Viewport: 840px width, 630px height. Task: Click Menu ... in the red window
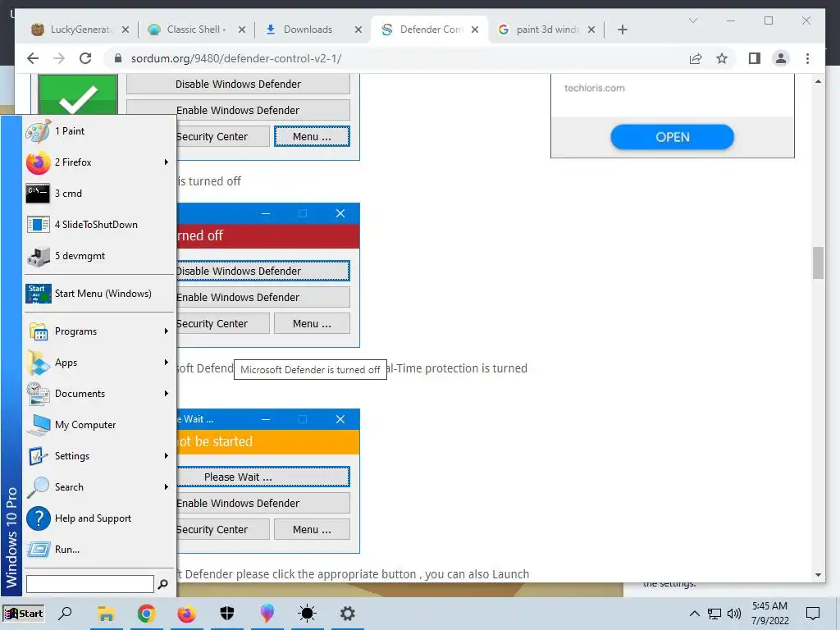(312, 323)
